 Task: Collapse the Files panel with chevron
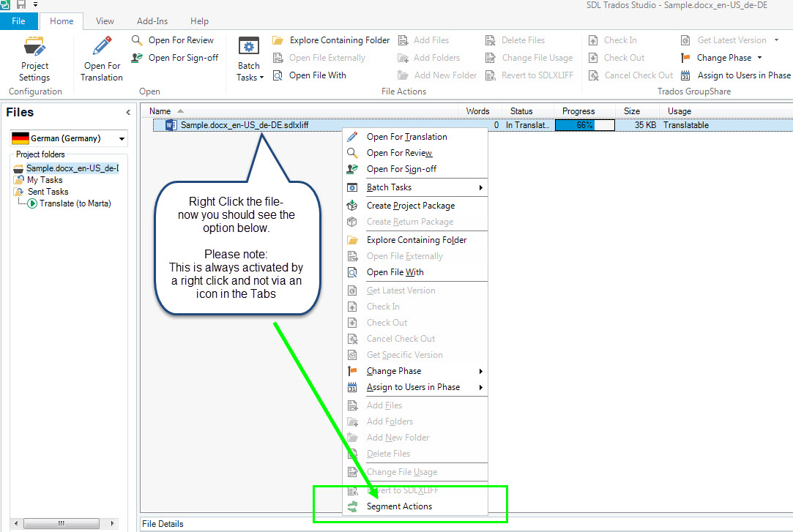point(128,113)
